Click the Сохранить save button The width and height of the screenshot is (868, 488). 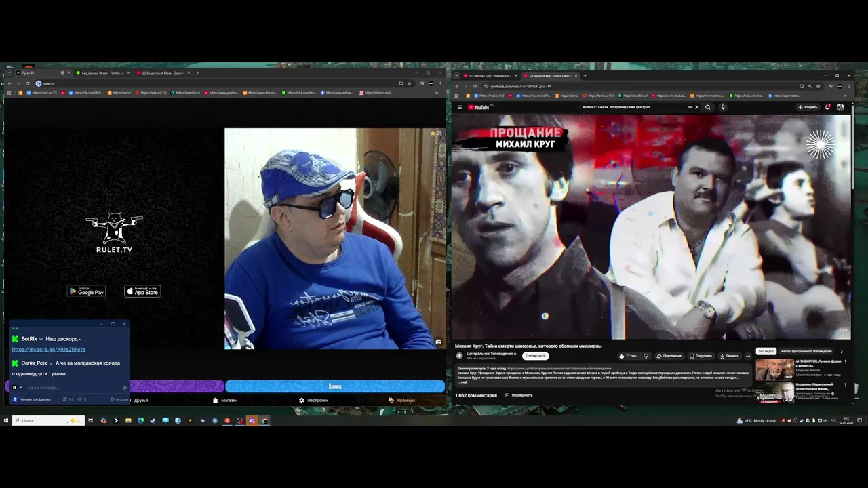coord(701,356)
